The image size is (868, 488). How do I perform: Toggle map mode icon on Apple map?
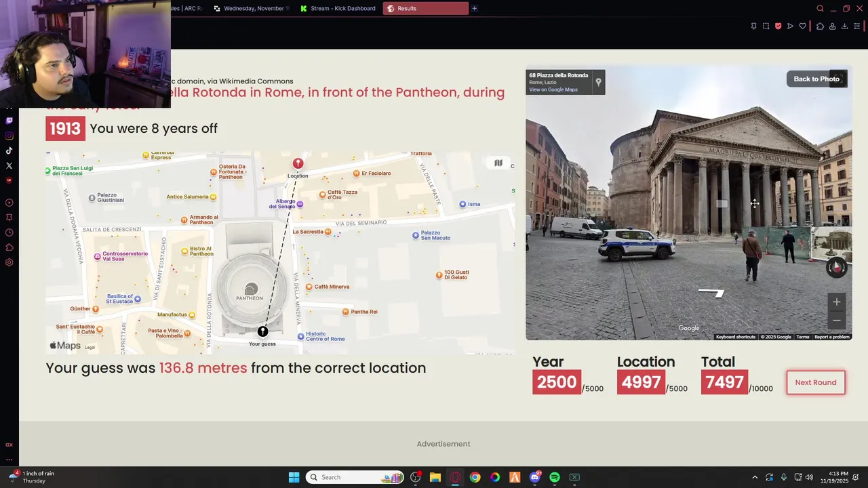498,163
